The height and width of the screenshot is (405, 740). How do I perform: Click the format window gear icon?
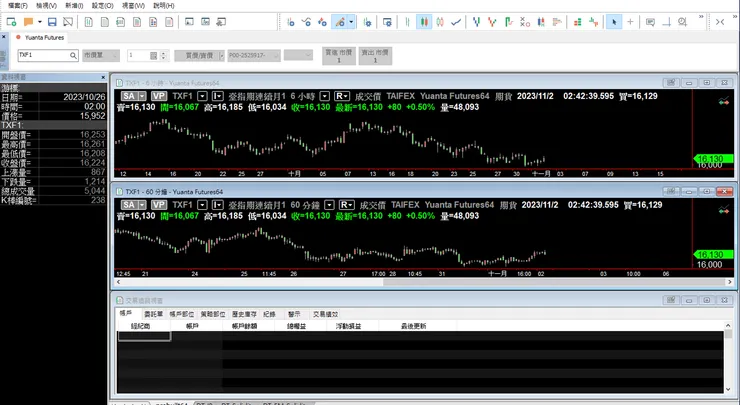tap(387, 22)
